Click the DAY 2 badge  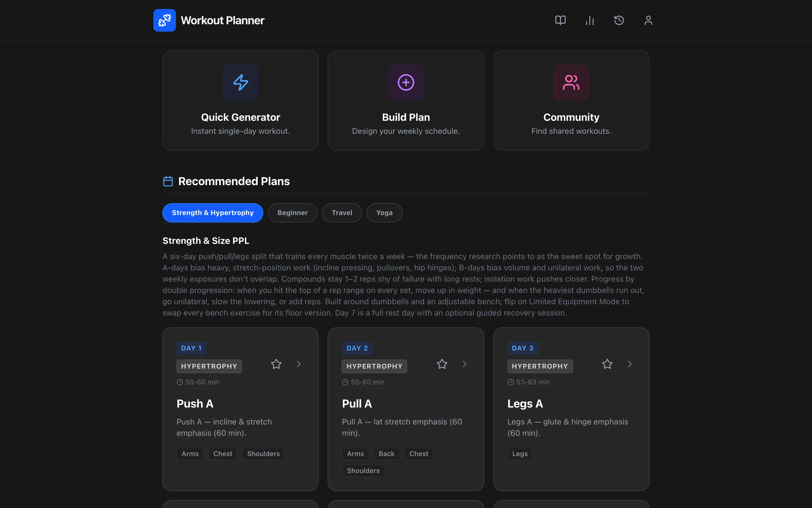[357, 348]
